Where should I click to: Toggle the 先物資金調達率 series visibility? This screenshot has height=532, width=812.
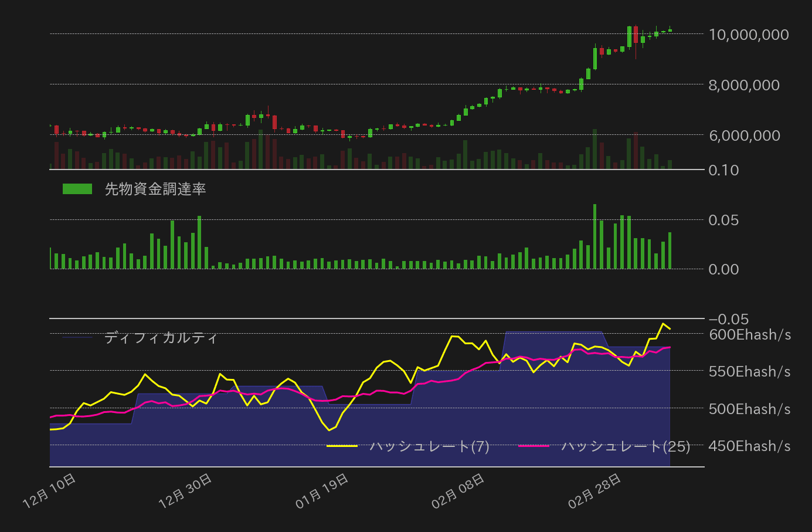tap(155, 189)
